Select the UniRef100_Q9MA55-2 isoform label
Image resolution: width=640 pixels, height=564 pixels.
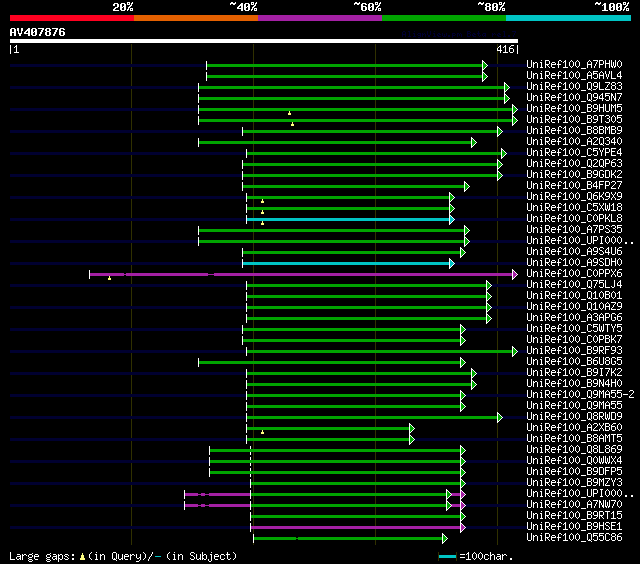[x=580, y=395]
